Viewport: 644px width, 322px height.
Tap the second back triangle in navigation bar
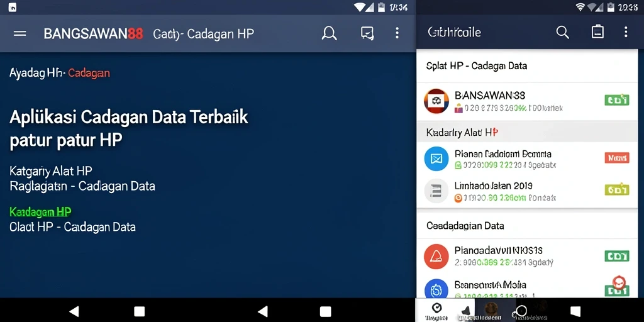[263, 311]
